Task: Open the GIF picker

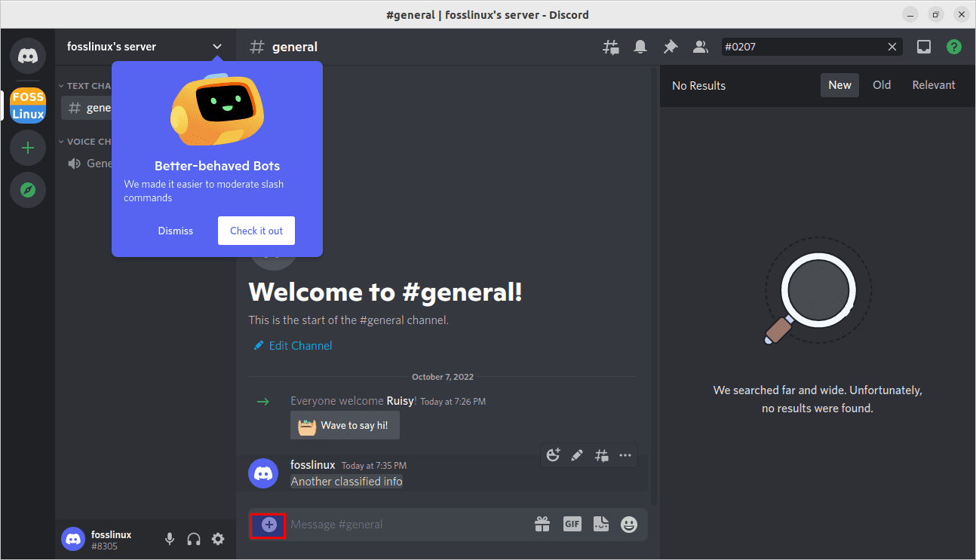Action: tap(572, 524)
